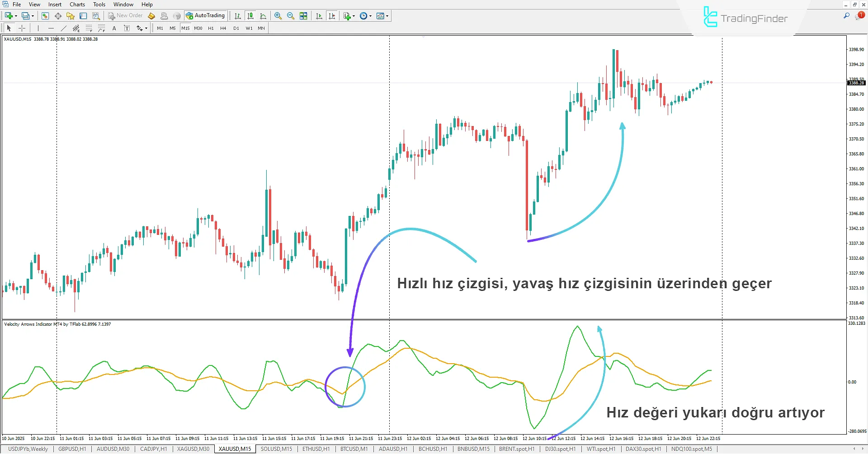Select the Vertical Line drawing tool
The height and width of the screenshot is (454, 868).
tap(38, 28)
